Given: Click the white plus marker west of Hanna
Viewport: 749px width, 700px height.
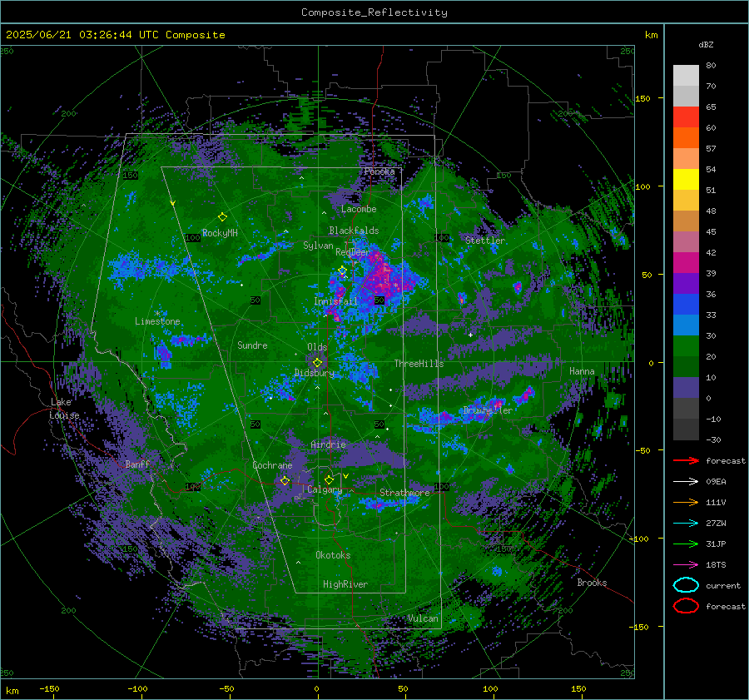Looking at the screenshot, I should (x=470, y=335).
